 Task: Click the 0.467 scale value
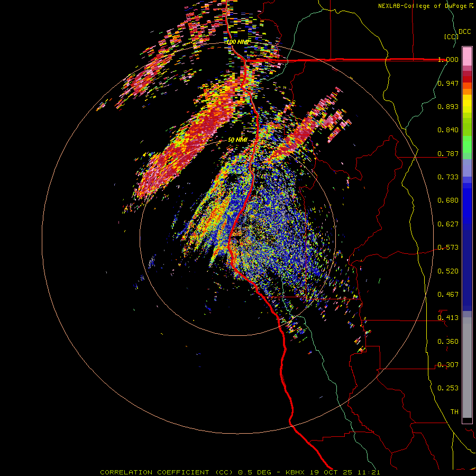click(x=448, y=294)
